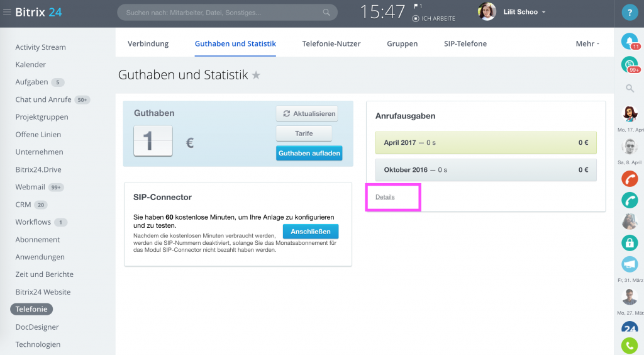Open Anwendungen menu item
The height and width of the screenshot is (355, 644).
click(40, 257)
